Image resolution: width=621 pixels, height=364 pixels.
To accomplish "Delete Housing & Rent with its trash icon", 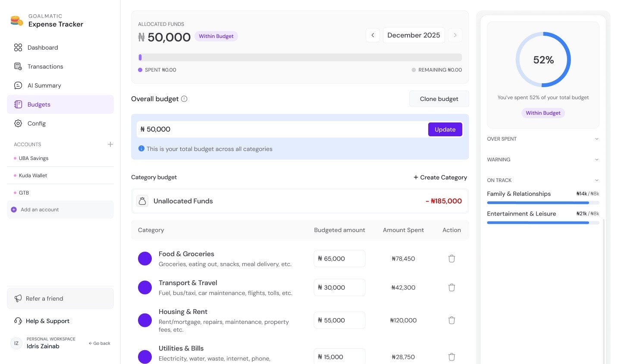I will tap(452, 320).
